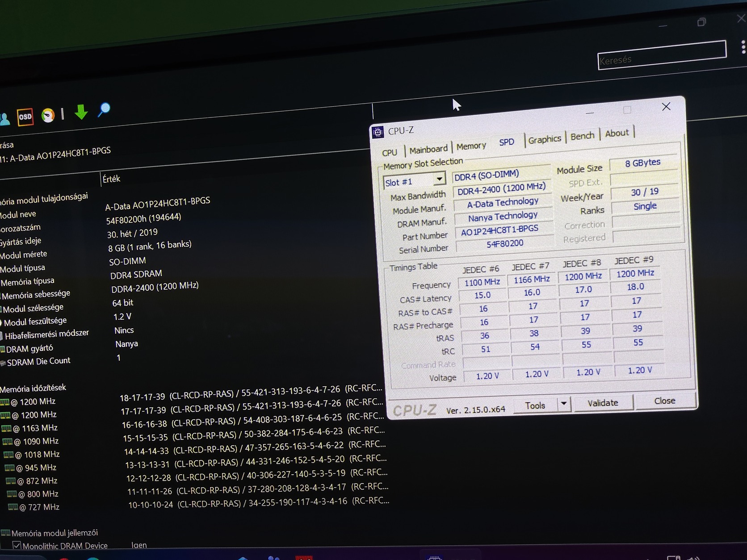Viewport: 747px width, 560px height.
Task: Open the OSD toolbar icon in HWiNFO
Action: tap(25, 117)
